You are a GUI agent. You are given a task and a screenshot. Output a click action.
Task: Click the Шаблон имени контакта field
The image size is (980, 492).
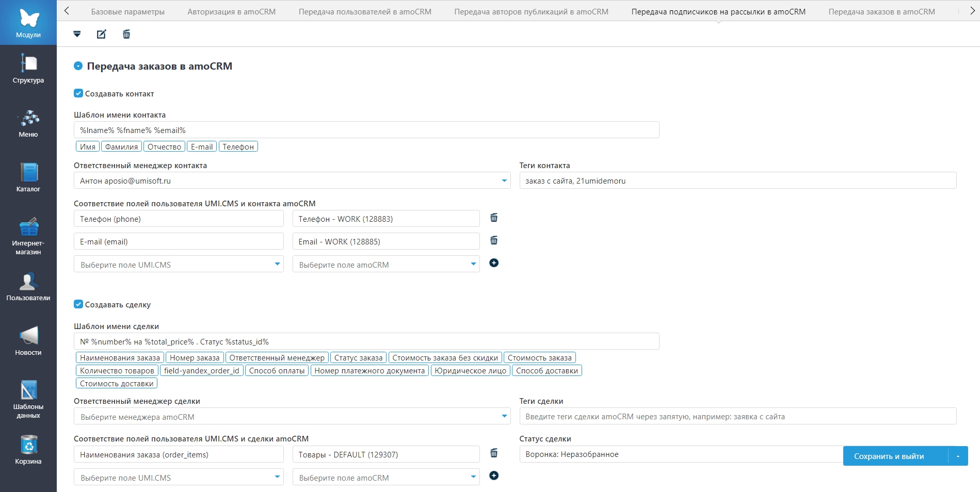pos(366,130)
